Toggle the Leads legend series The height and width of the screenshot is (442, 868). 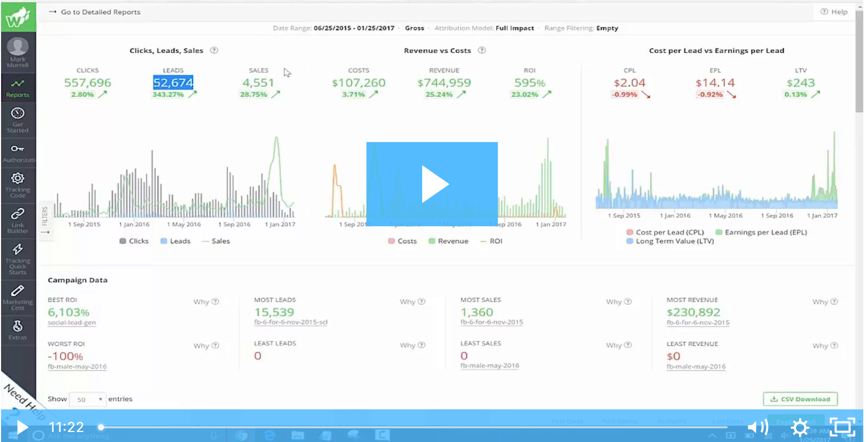point(176,241)
